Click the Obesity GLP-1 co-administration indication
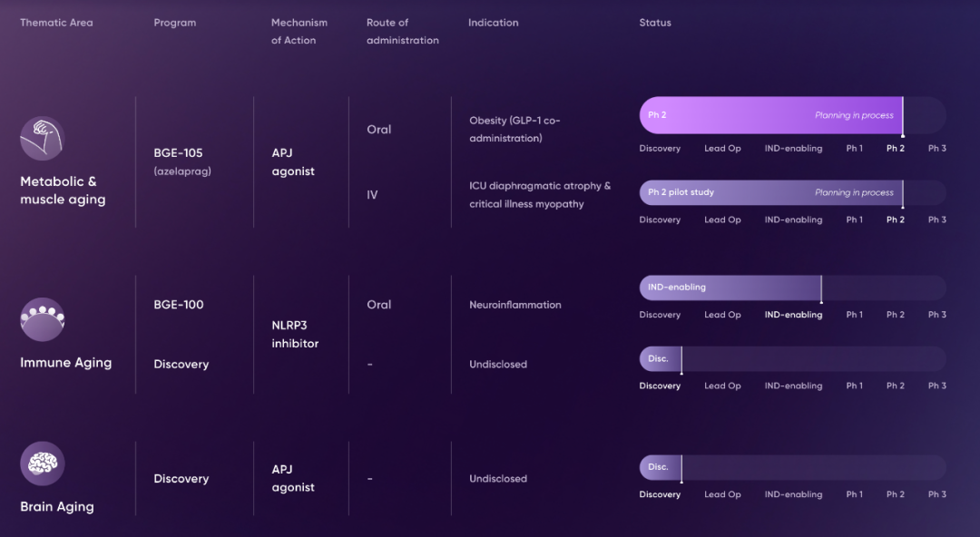980x537 pixels. 514,129
